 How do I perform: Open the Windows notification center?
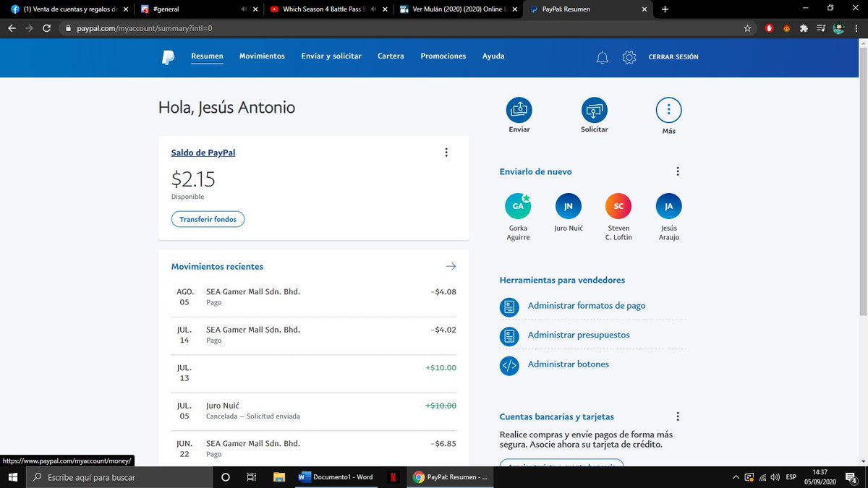pos(851,477)
